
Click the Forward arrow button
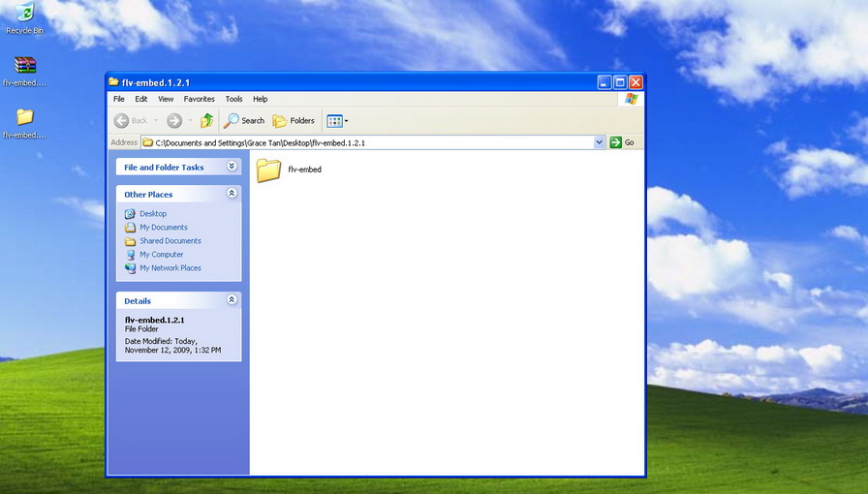coord(174,121)
